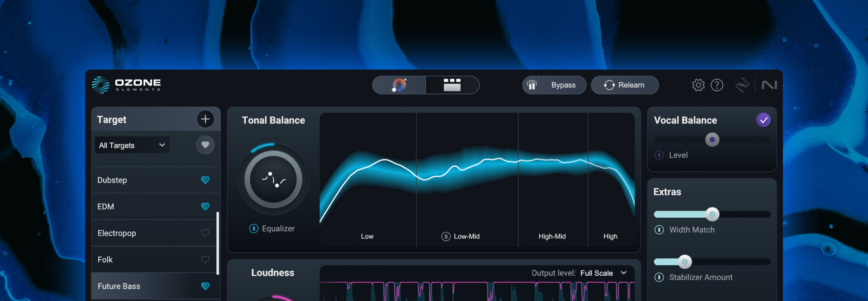Add a new target with plus icon
Viewport: 868px width, 301px height.
click(205, 119)
